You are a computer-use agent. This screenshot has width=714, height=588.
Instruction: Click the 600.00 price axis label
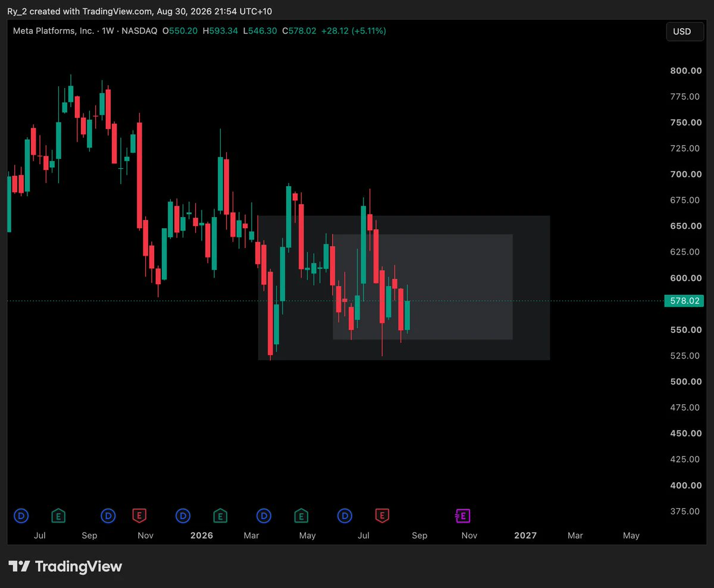pyautogui.click(x=685, y=278)
